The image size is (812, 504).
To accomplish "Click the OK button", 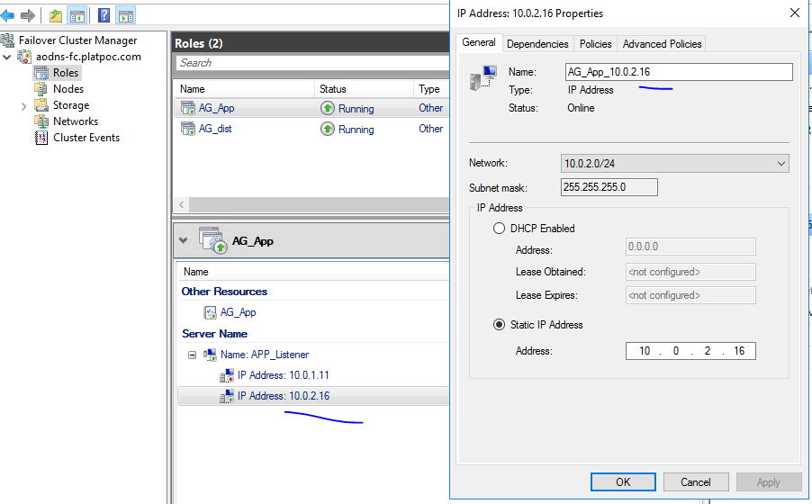I will point(623,482).
